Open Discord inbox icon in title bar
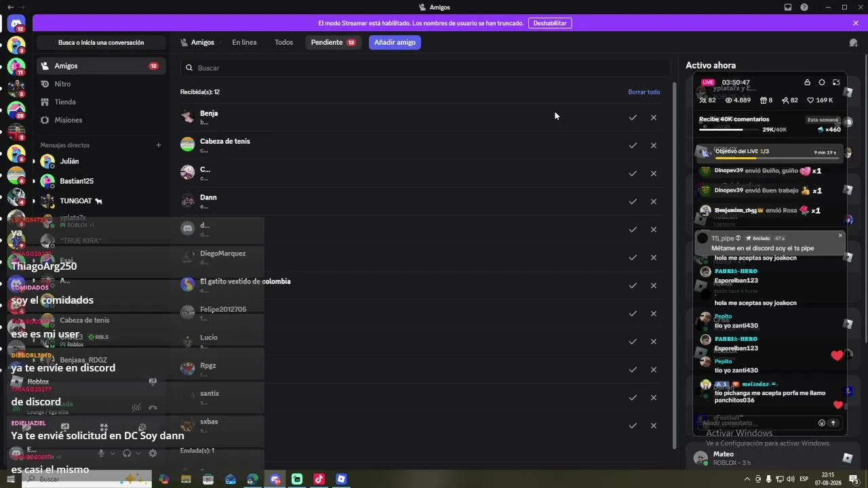This screenshot has width=868, height=488. [788, 7]
